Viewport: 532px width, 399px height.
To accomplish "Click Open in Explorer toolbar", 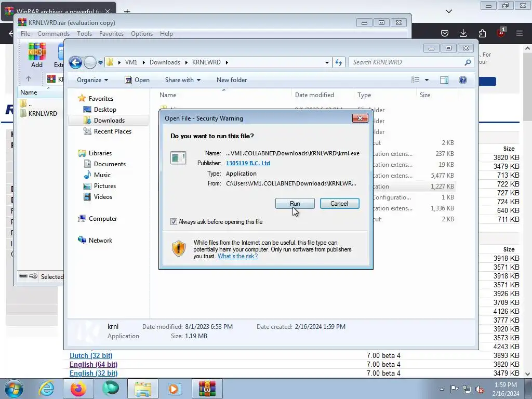I will 137,79.
